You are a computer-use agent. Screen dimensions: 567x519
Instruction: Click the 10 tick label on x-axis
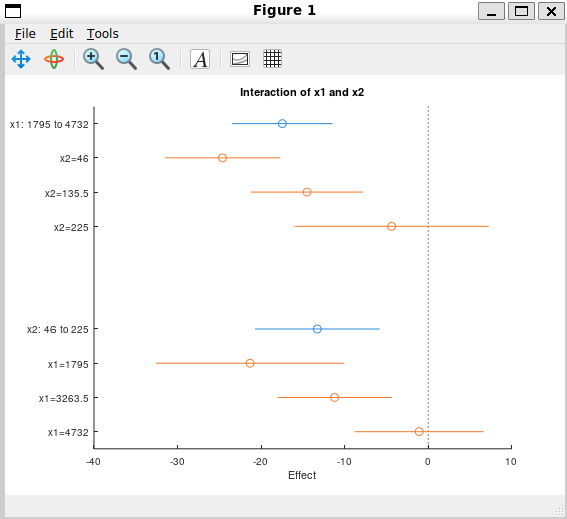tap(511, 462)
